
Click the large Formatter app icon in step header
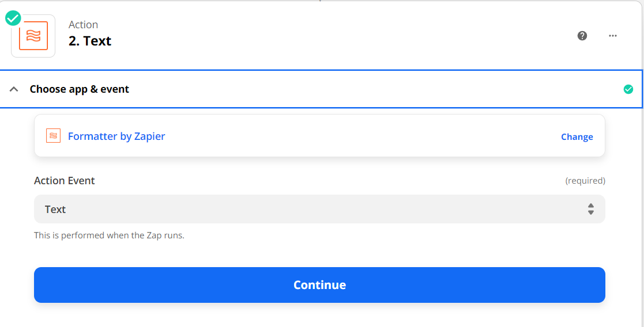click(x=33, y=36)
